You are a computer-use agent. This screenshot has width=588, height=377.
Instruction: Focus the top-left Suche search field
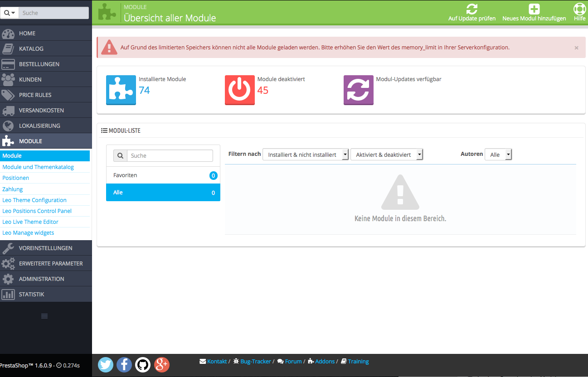[x=54, y=13]
